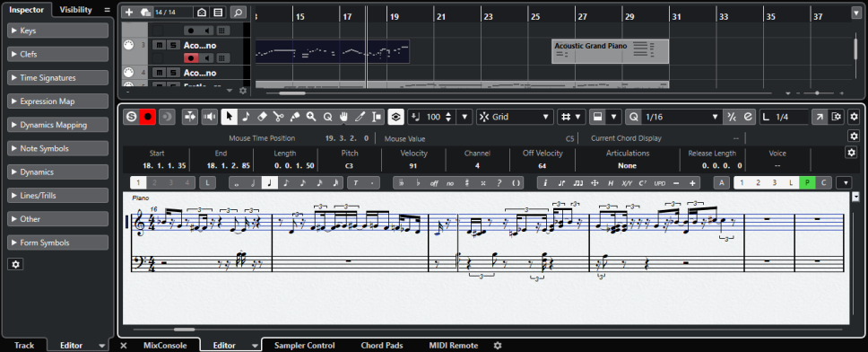Toggle Acoustic Feedback speaker button

point(209,117)
